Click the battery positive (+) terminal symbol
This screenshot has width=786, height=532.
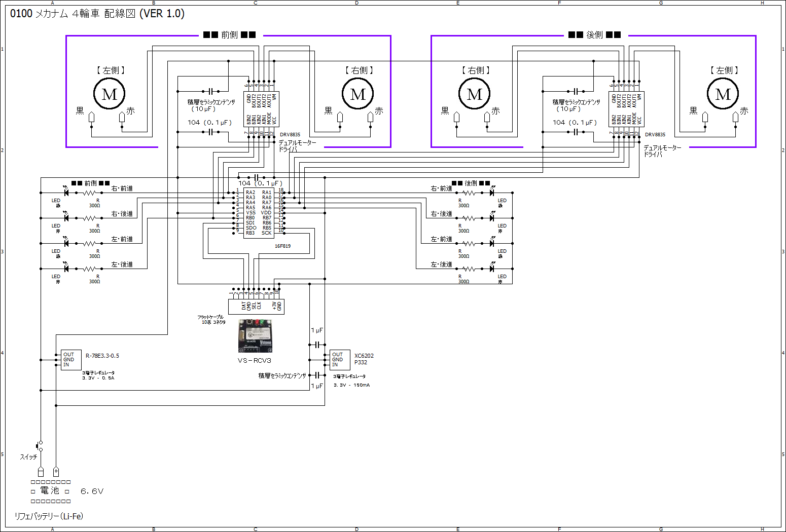(56, 472)
